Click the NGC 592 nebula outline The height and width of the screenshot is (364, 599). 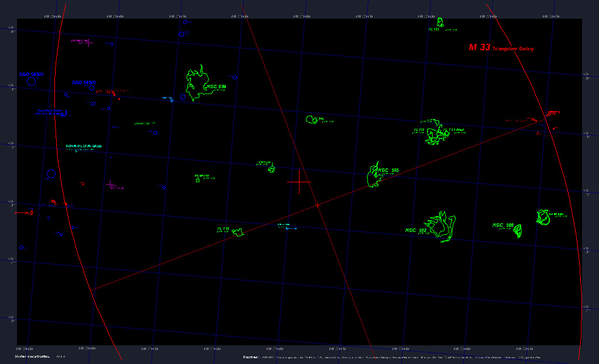(443, 227)
